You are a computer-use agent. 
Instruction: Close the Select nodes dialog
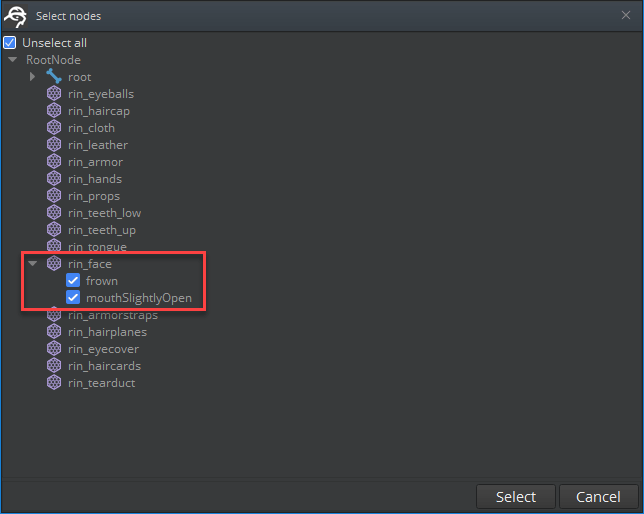(626, 15)
